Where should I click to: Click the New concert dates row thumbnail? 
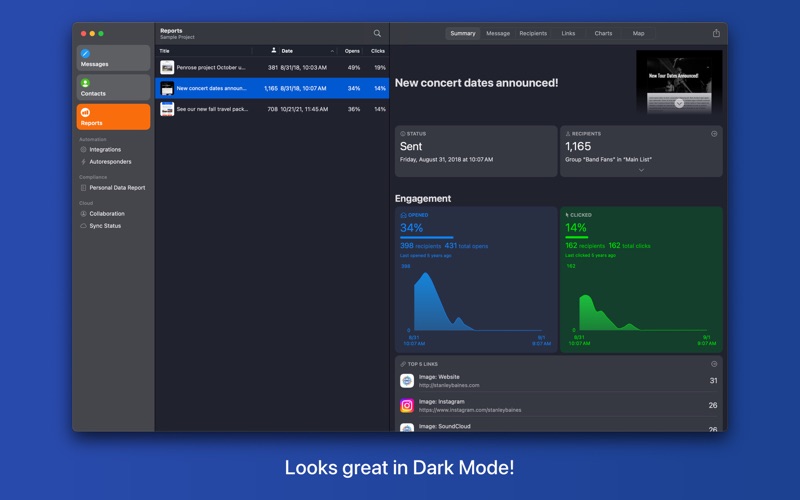(x=167, y=88)
